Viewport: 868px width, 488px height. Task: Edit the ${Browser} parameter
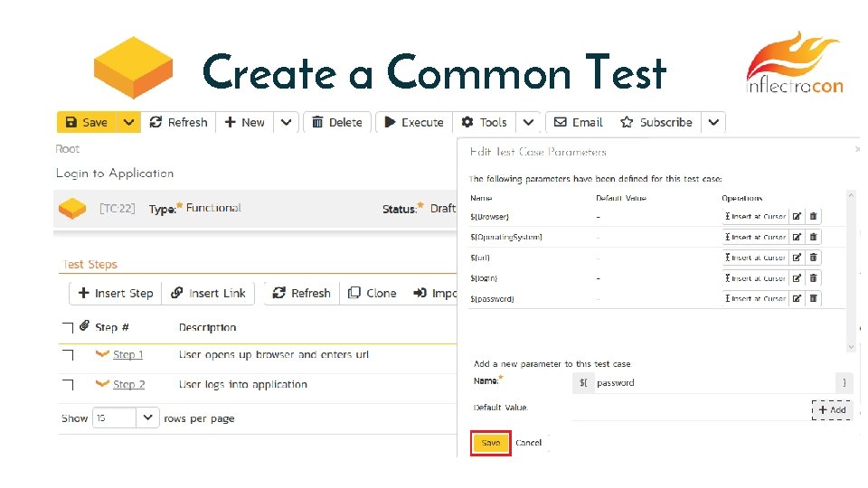point(797,217)
